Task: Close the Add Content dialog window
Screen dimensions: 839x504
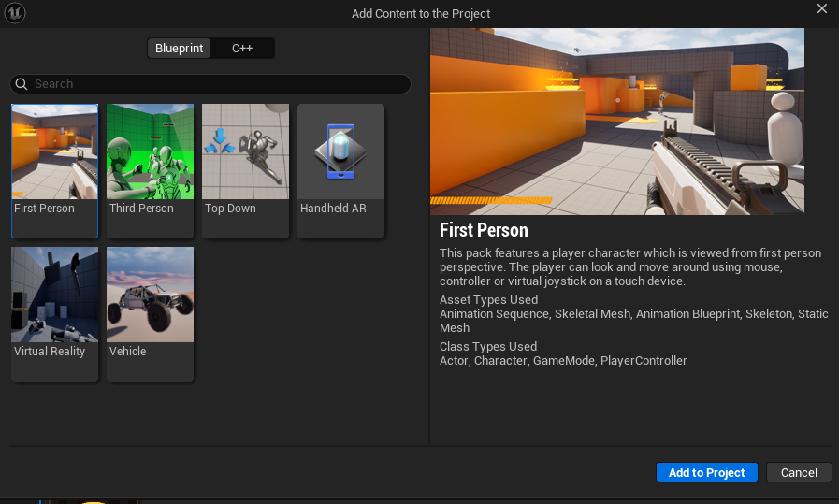Action: pos(822,8)
